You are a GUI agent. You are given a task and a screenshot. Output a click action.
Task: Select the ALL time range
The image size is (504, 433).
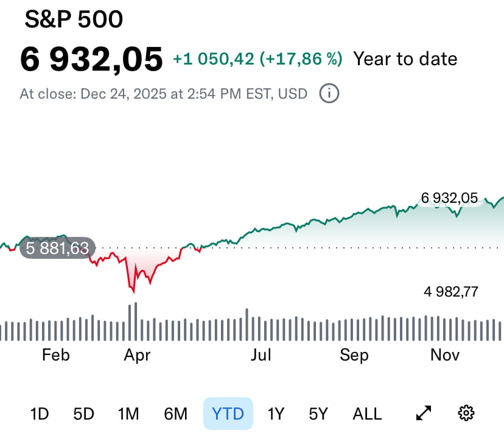click(367, 414)
